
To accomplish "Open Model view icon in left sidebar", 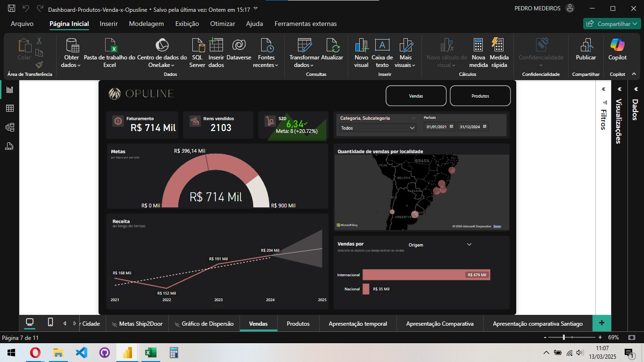I will click(9, 127).
